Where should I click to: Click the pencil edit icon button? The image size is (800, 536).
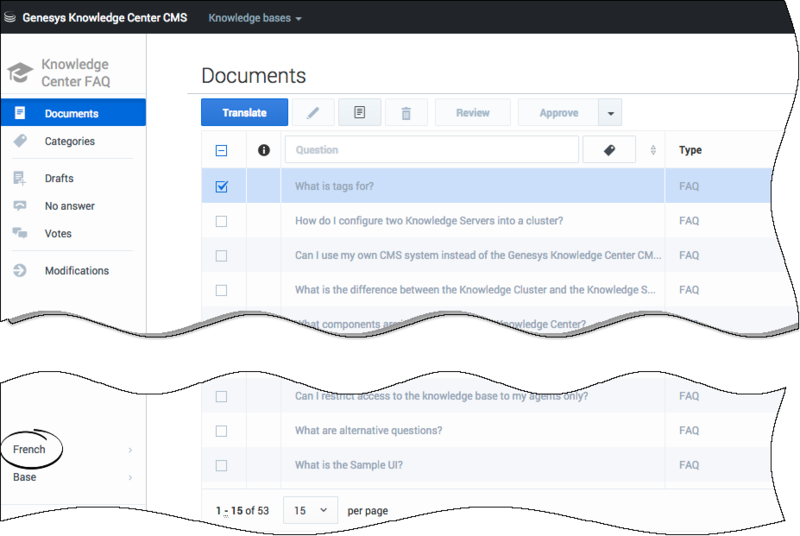click(x=313, y=112)
